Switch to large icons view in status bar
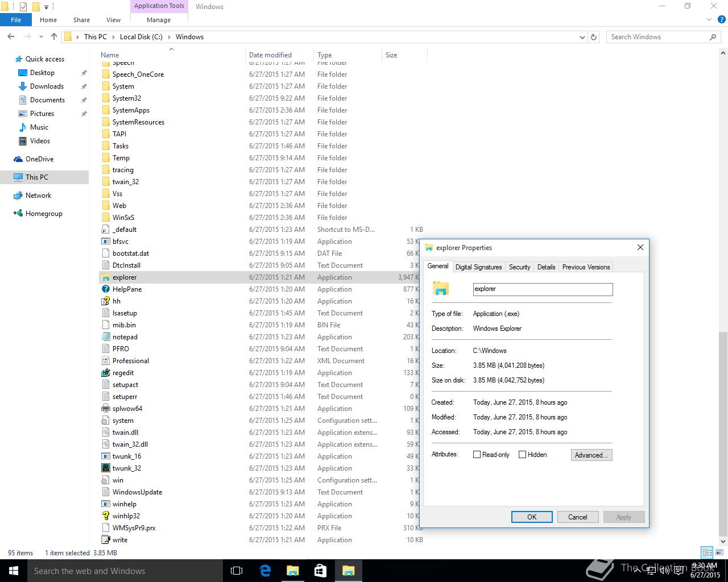 pos(719,552)
